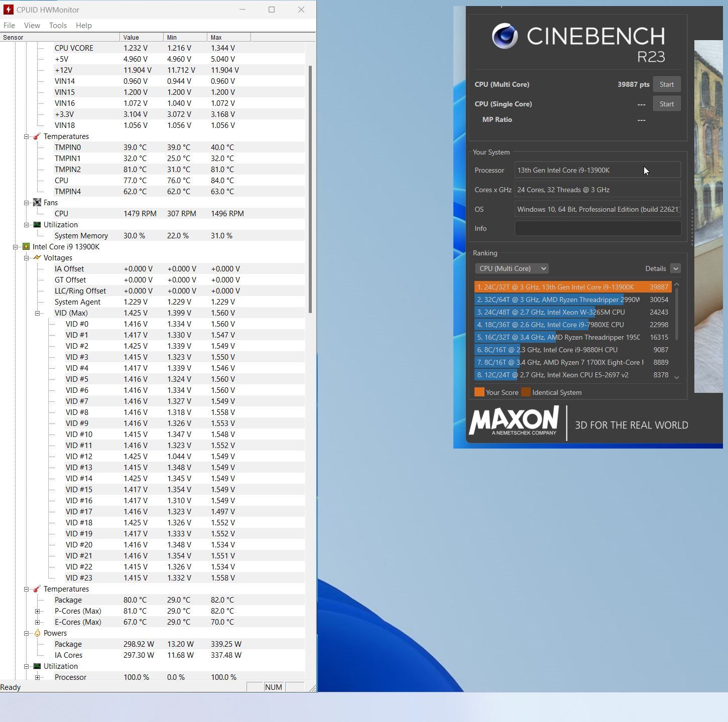Click the HWMonitor lightning app icon
Viewport: 728px width, 722px height.
coord(8,10)
